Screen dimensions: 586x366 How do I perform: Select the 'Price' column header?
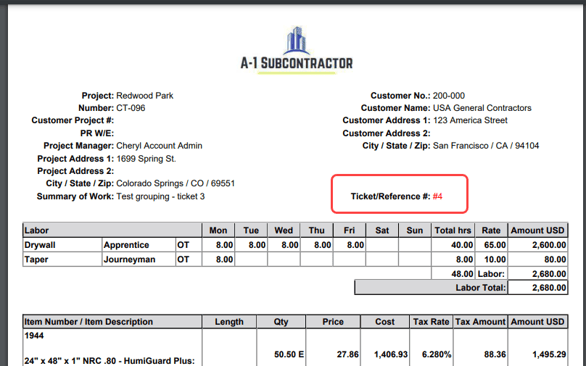(x=333, y=322)
